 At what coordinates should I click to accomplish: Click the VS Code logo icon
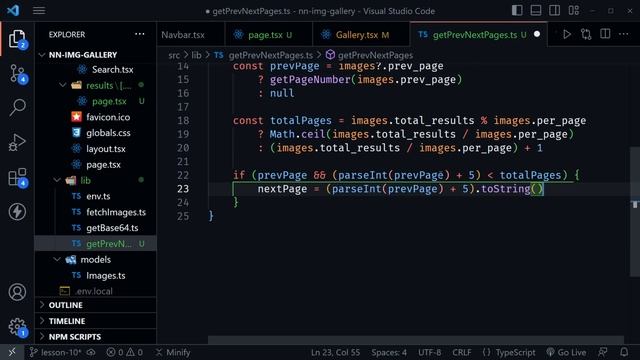coord(13,10)
